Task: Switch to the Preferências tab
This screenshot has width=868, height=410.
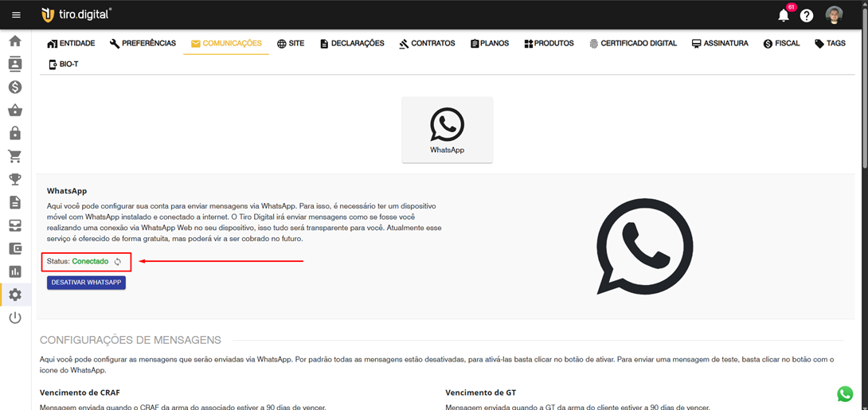Action: point(143,44)
